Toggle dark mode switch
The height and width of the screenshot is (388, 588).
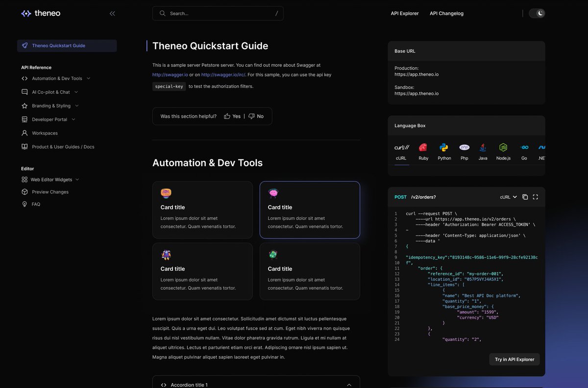pos(537,13)
